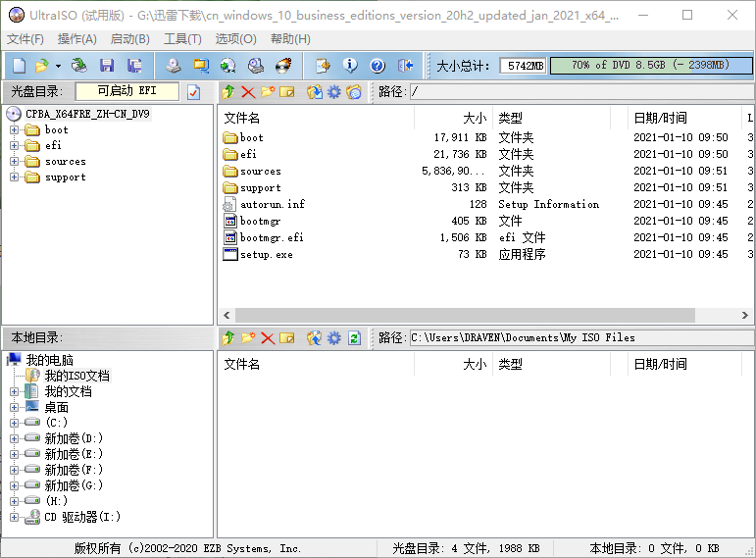Expand the (C:) drive node
Image resolution: width=756 pixels, height=558 pixels.
point(15,423)
